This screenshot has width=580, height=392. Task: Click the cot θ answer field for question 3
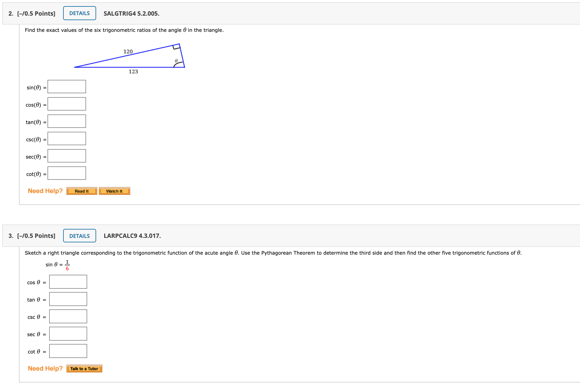[x=68, y=351]
